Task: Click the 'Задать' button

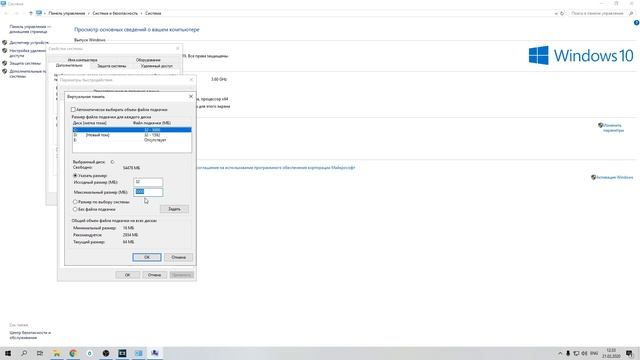Action: 174,209
